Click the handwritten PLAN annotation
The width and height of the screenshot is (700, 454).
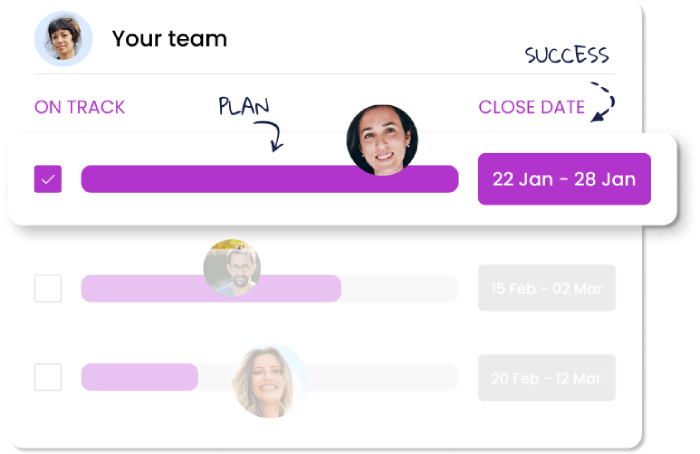[x=244, y=106]
